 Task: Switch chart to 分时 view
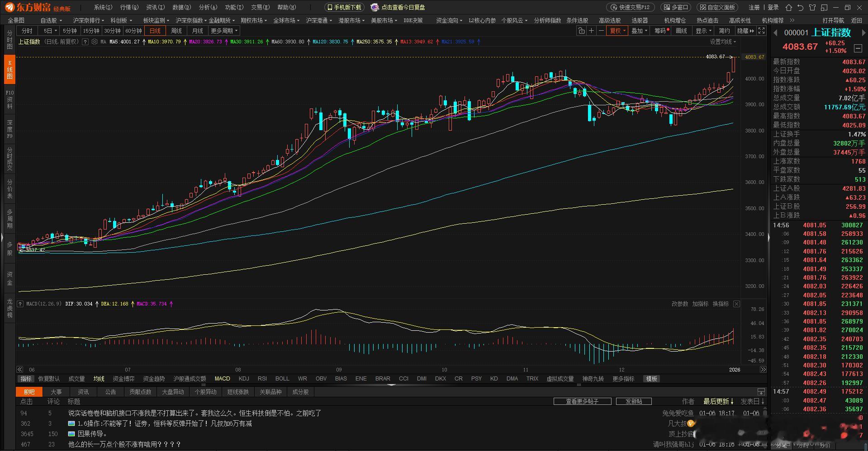point(27,31)
